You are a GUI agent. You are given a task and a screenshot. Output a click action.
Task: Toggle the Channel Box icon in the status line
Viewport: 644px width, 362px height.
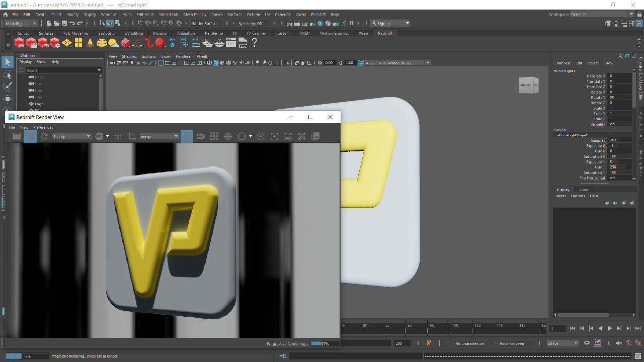(639, 23)
